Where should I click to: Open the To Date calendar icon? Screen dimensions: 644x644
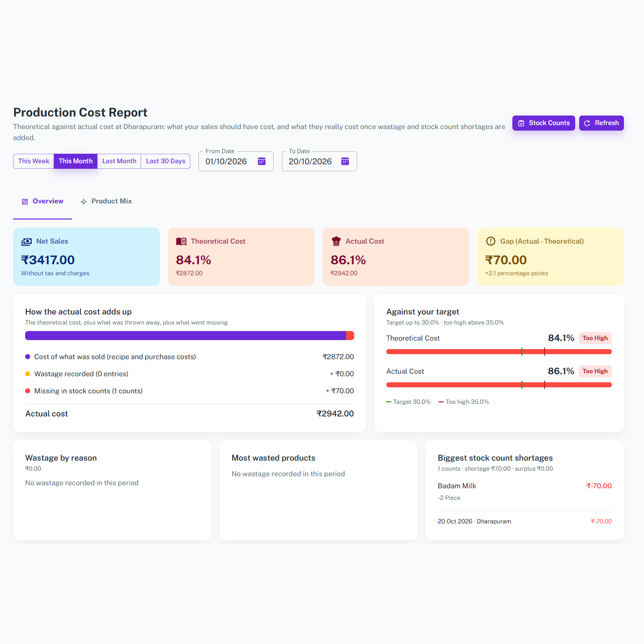345,161
